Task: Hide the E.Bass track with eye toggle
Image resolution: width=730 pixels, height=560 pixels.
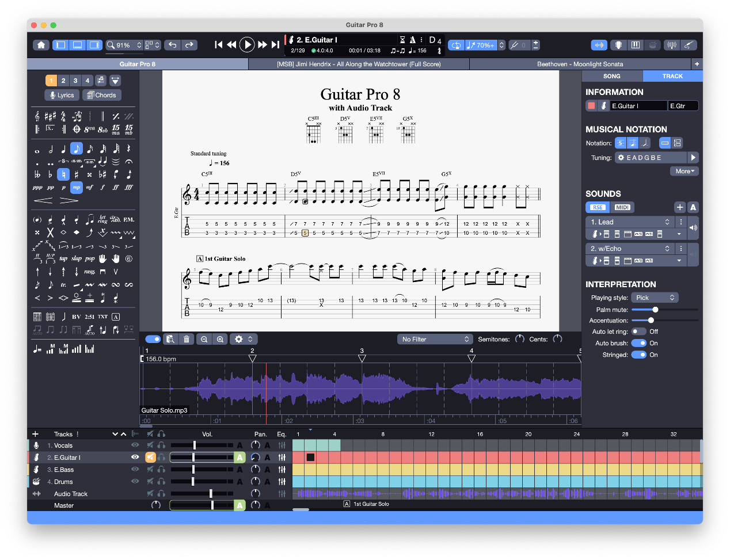Action: [x=135, y=469]
